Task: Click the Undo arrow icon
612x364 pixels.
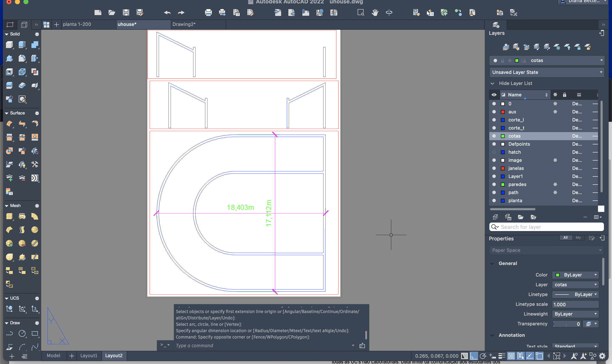Action: [167, 13]
